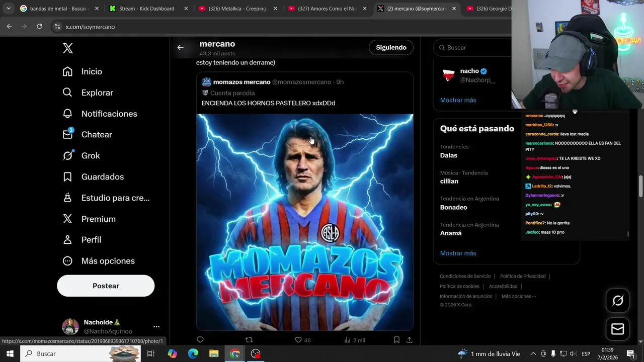644x362 pixels.
Task: Click the x.com/soymercano address bar
Action: tap(282, 27)
